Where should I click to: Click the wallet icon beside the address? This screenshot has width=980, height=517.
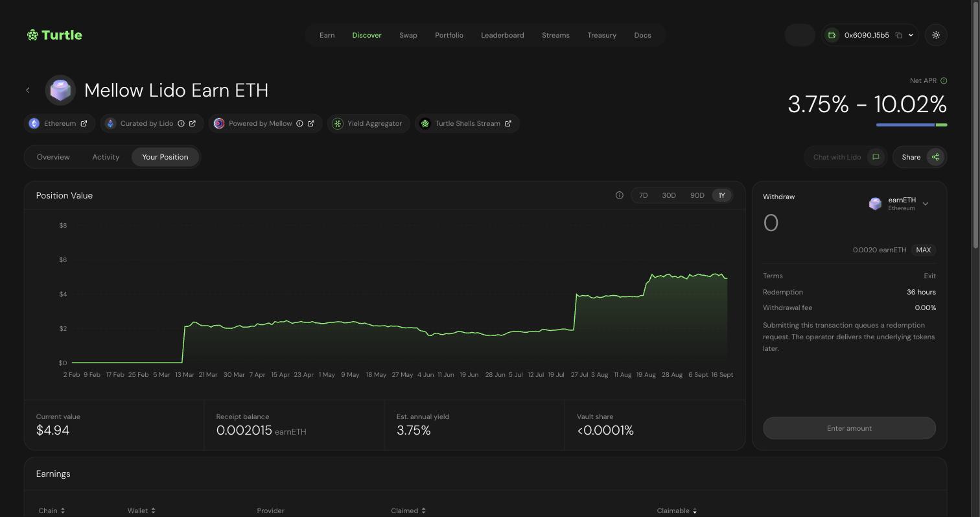832,35
